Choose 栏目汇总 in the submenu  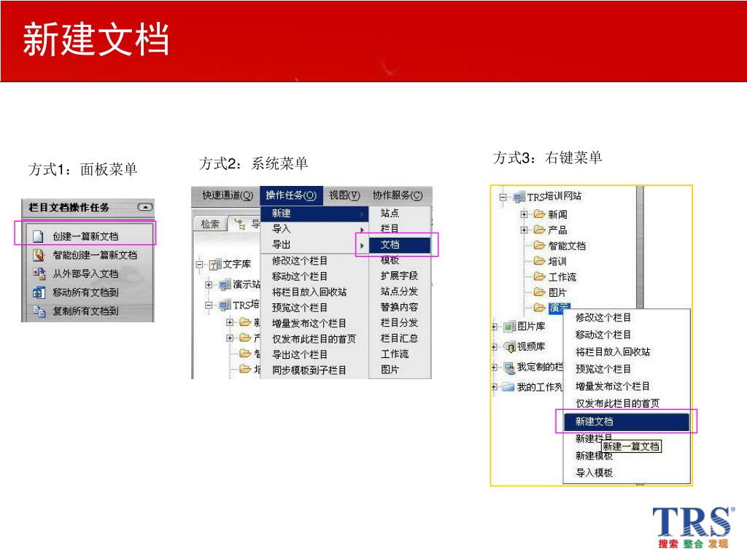coord(399,338)
